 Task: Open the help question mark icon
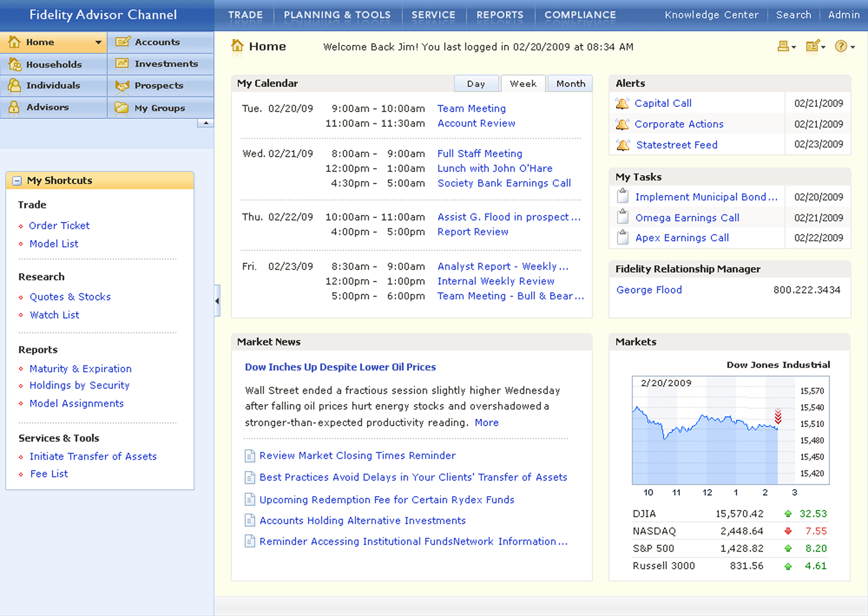click(x=841, y=46)
